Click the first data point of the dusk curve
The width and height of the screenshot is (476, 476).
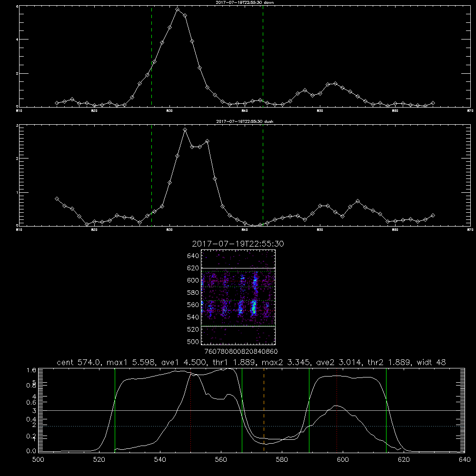point(57,199)
